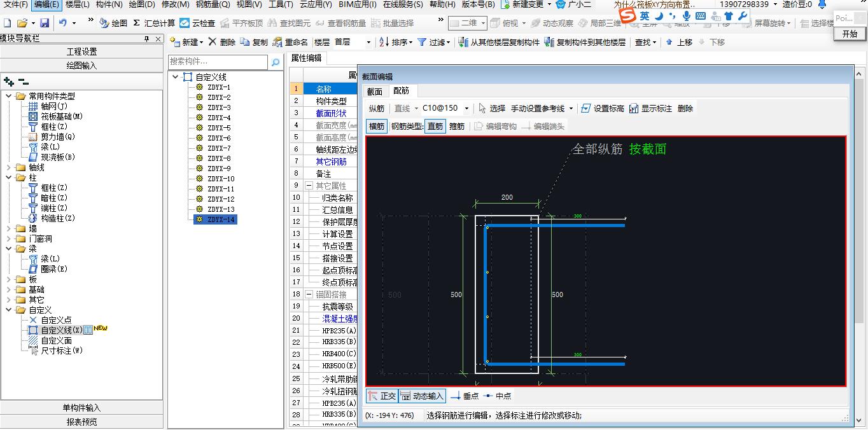This screenshot has width=868, height=430.
Task: Click the 单构件输入 panel button
Action: coord(81,408)
